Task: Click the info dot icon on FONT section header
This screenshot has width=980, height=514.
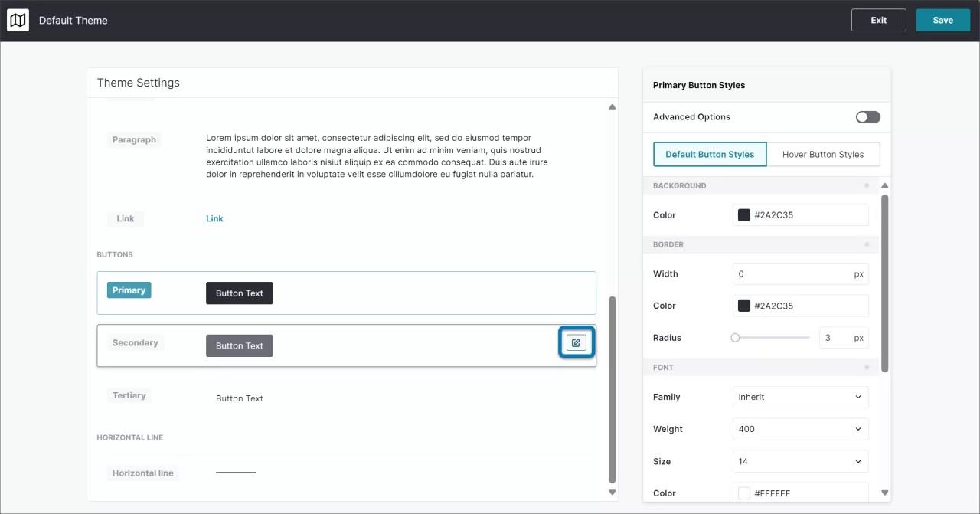Action: coord(867,367)
